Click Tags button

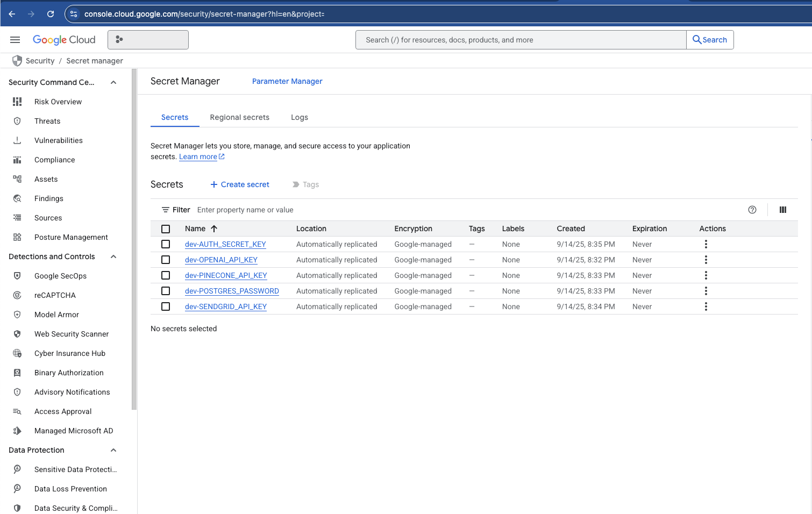[x=305, y=184]
